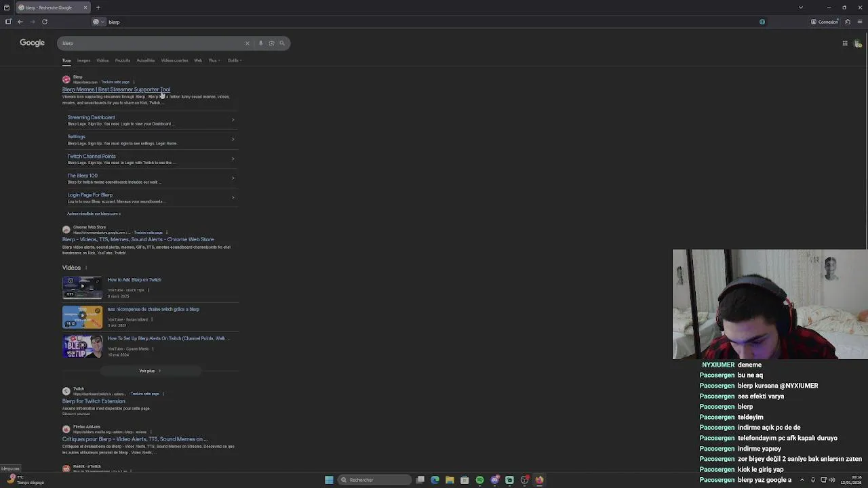
Task: Switch to Images search tab
Action: (x=83, y=60)
